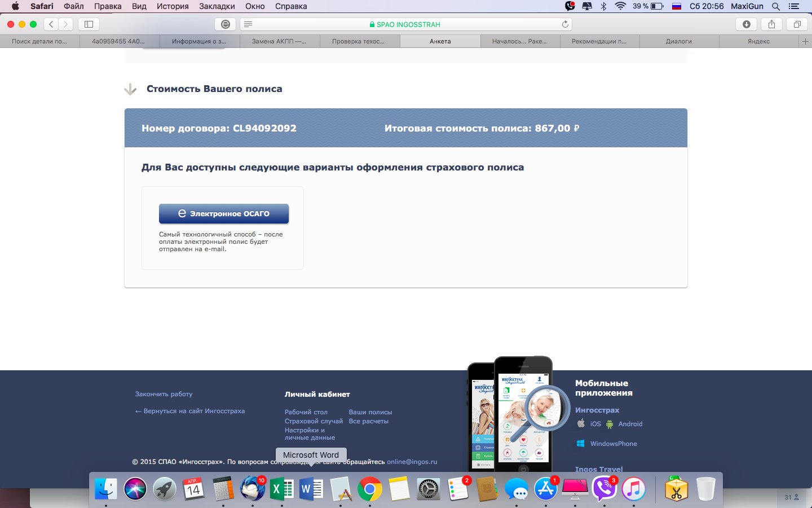Add a new tab with plus button

(x=805, y=41)
